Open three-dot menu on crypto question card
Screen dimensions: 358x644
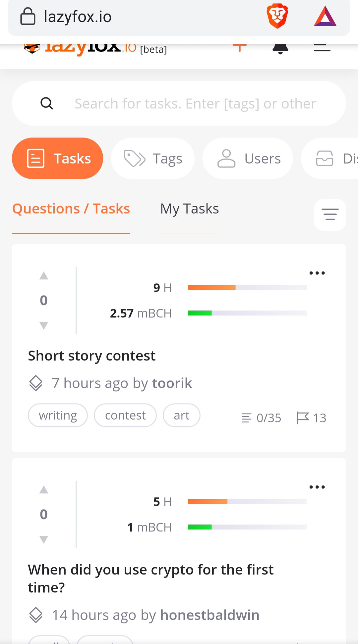(x=317, y=487)
